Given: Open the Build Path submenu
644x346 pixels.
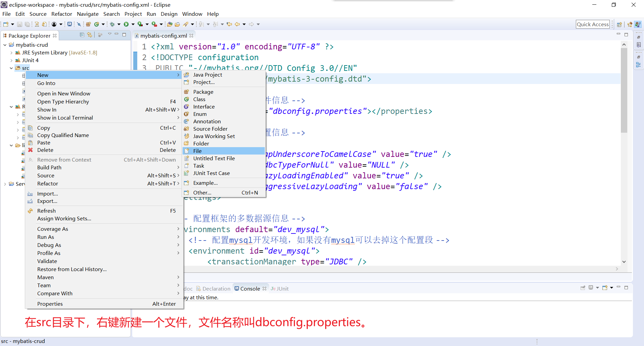Looking at the screenshot, I should point(104,167).
